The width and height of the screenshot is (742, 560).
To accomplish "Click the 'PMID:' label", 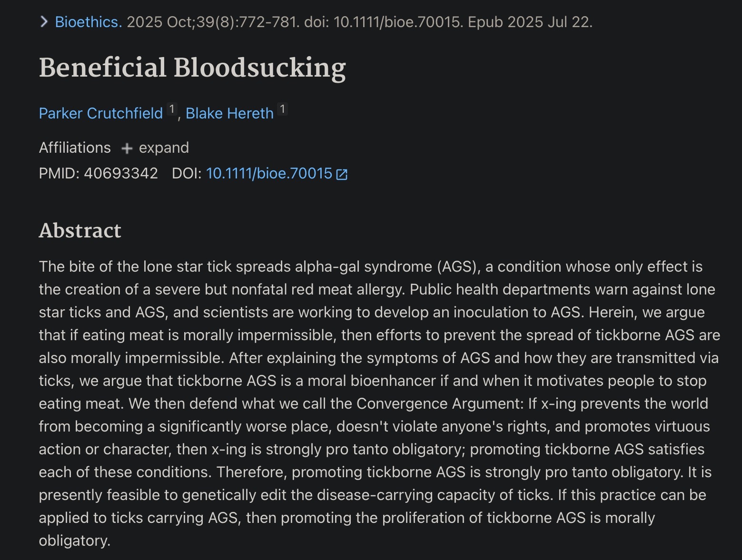I will [x=59, y=173].
